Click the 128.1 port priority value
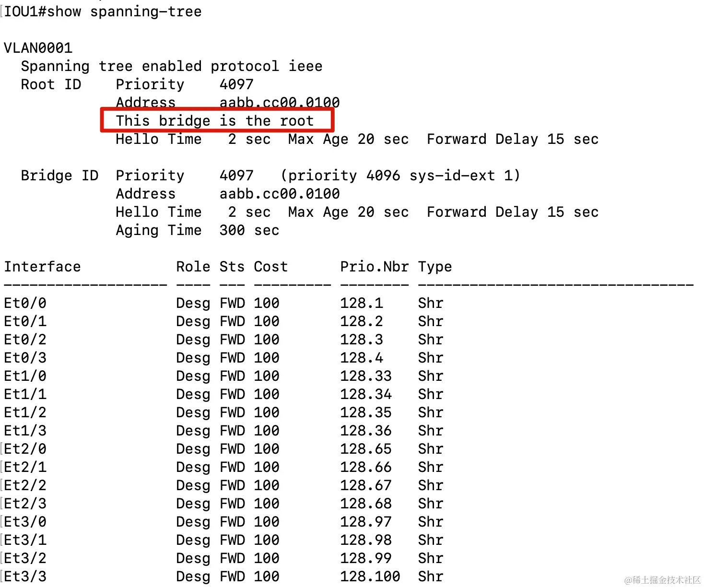This screenshot has width=704, height=588. pos(362,303)
